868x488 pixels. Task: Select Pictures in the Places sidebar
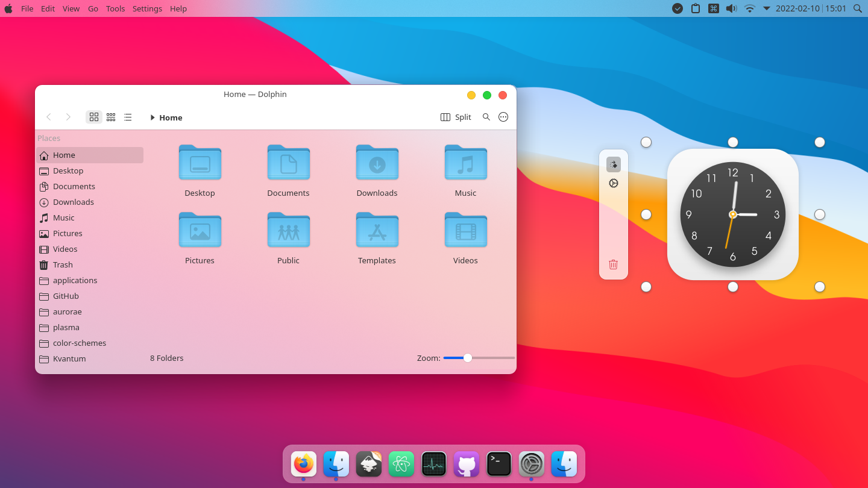tap(90, 233)
